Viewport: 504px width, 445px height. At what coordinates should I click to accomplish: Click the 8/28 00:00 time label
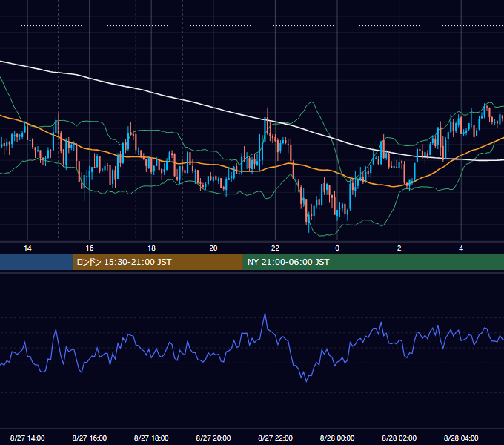tap(337, 438)
